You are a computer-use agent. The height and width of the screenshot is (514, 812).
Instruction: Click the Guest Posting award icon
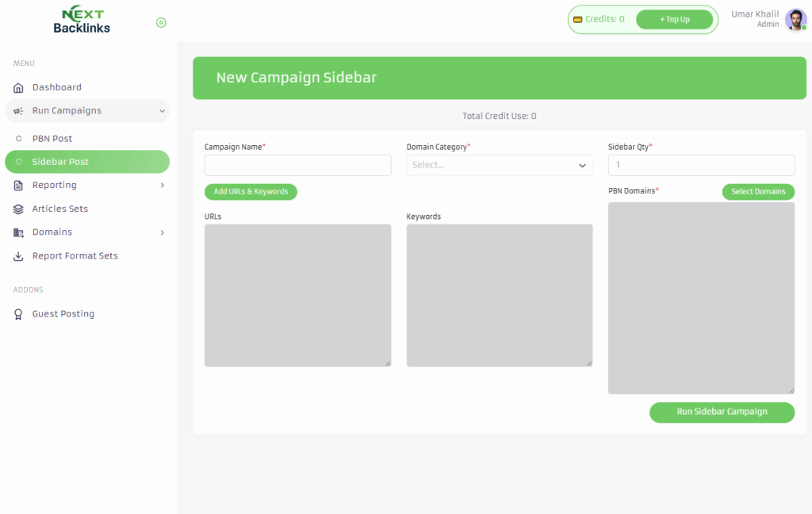(18, 314)
